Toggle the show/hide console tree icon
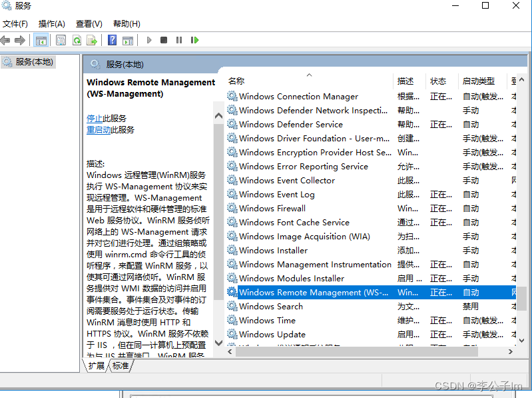Screen dimensions: 532x398 click(x=41, y=41)
